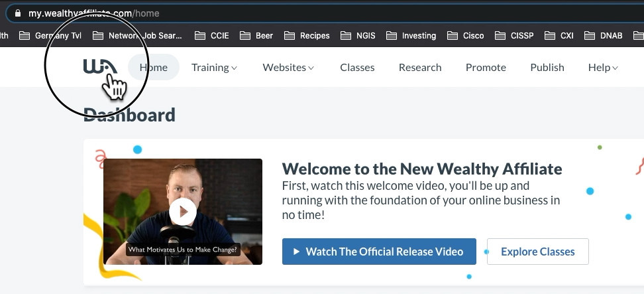The height and width of the screenshot is (294, 644).
Task: Open the Publish page
Action: click(547, 68)
